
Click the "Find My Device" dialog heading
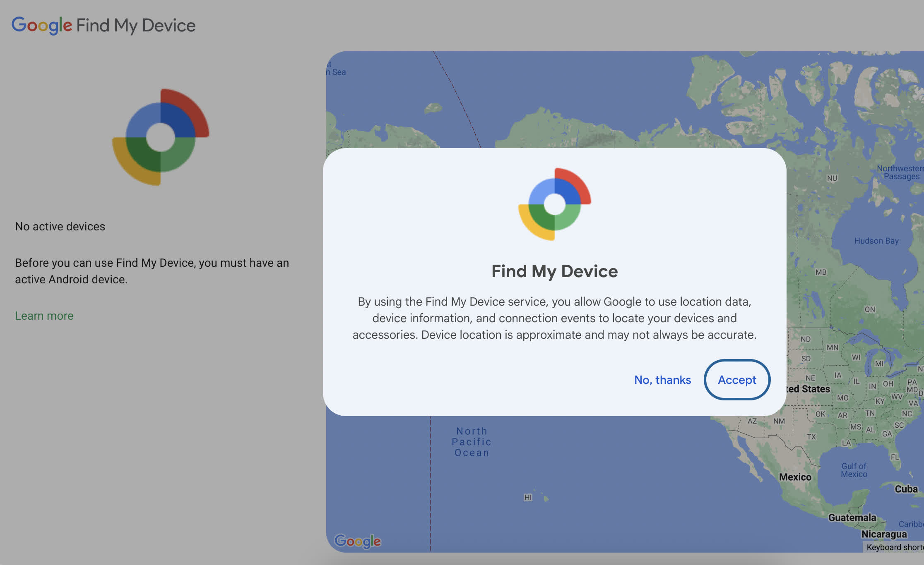pyautogui.click(x=555, y=271)
